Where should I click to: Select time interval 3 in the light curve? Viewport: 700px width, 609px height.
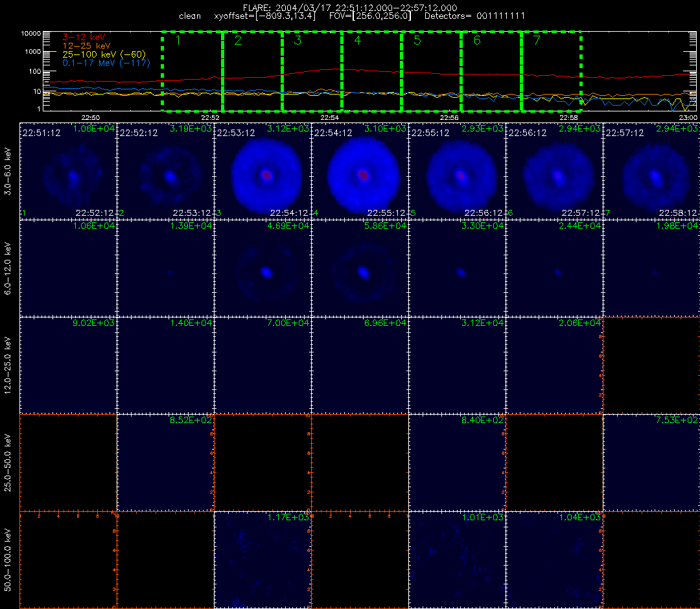click(312, 71)
